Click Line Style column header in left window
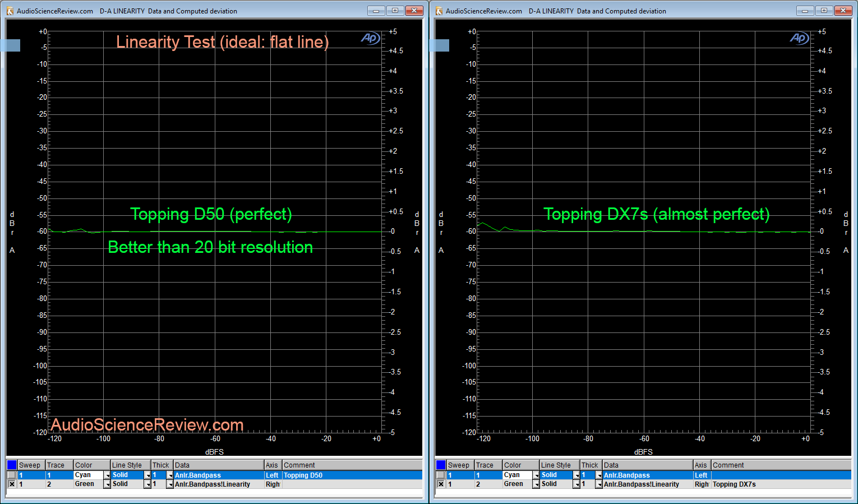The height and width of the screenshot is (504, 858). coord(131,465)
